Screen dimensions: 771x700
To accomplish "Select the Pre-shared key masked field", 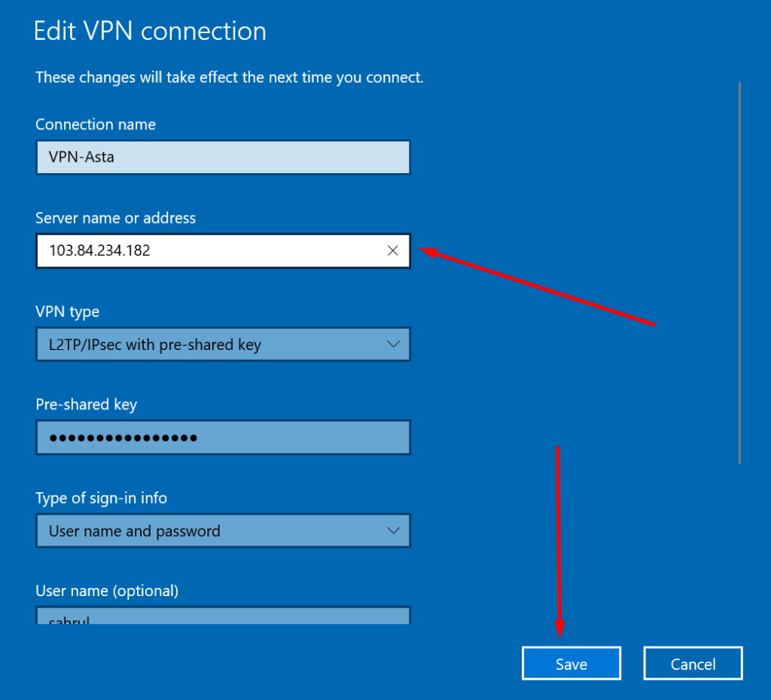I will 223,438.
